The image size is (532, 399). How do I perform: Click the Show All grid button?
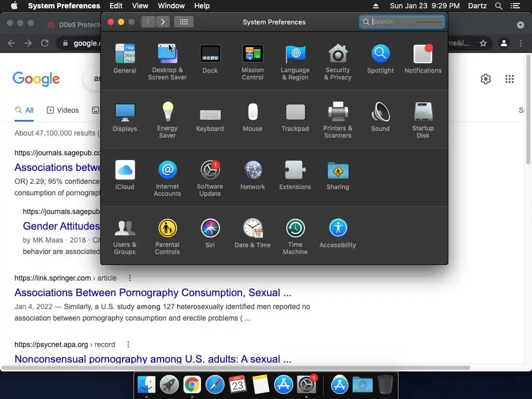pos(184,22)
